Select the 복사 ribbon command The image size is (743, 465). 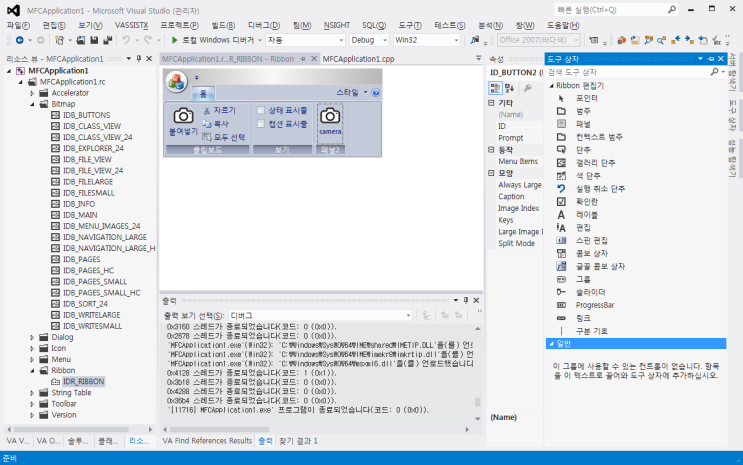pyautogui.click(x=216, y=124)
